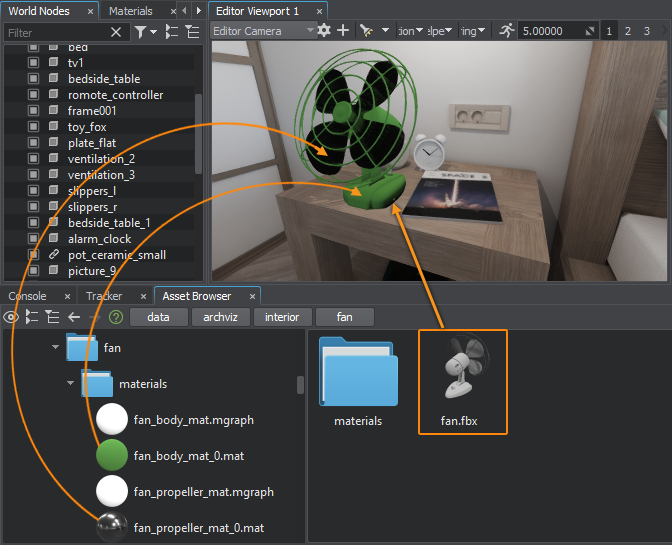This screenshot has height=545, width=672.
Task: Click the running-man camera speed icon
Action: pyautogui.click(x=507, y=31)
